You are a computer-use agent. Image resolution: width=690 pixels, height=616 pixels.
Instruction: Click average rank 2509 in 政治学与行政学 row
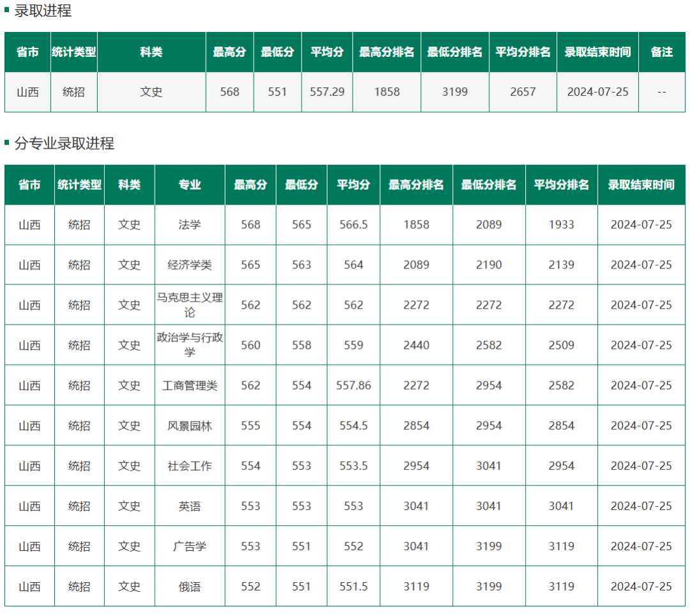coord(562,345)
